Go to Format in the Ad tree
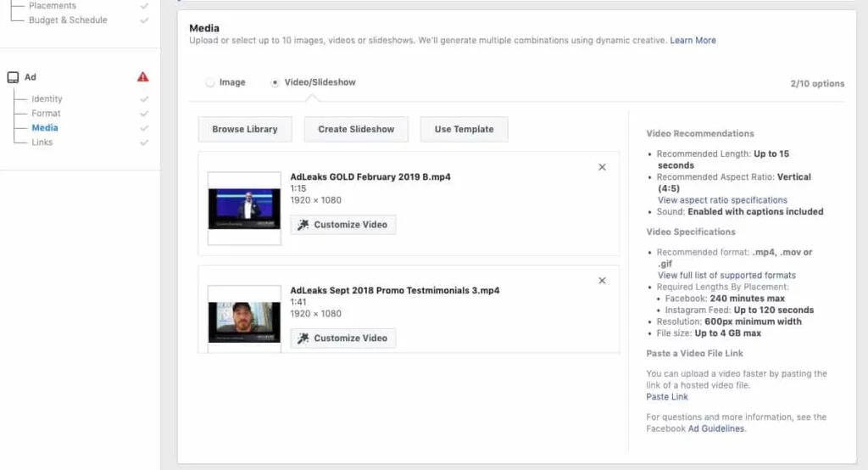The height and width of the screenshot is (470, 868). 46,113
